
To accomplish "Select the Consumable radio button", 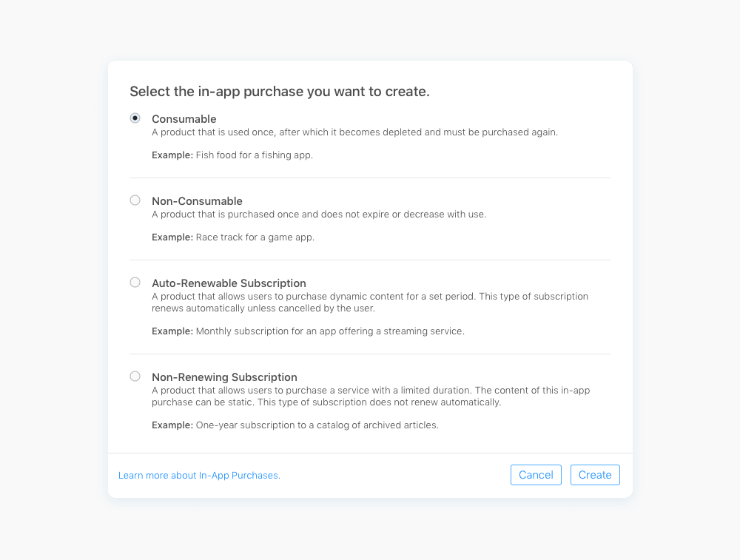I will 135,118.
